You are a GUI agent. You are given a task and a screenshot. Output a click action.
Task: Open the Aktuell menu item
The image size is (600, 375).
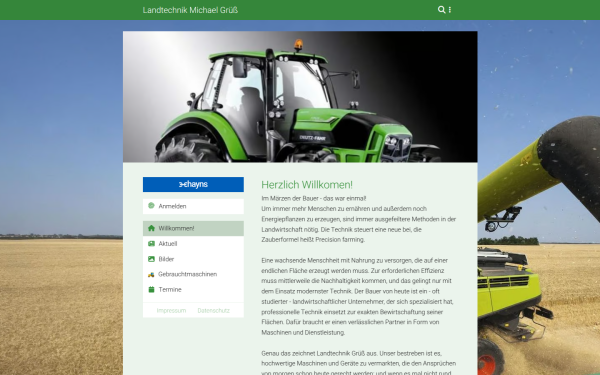pyautogui.click(x=193, y=244)
